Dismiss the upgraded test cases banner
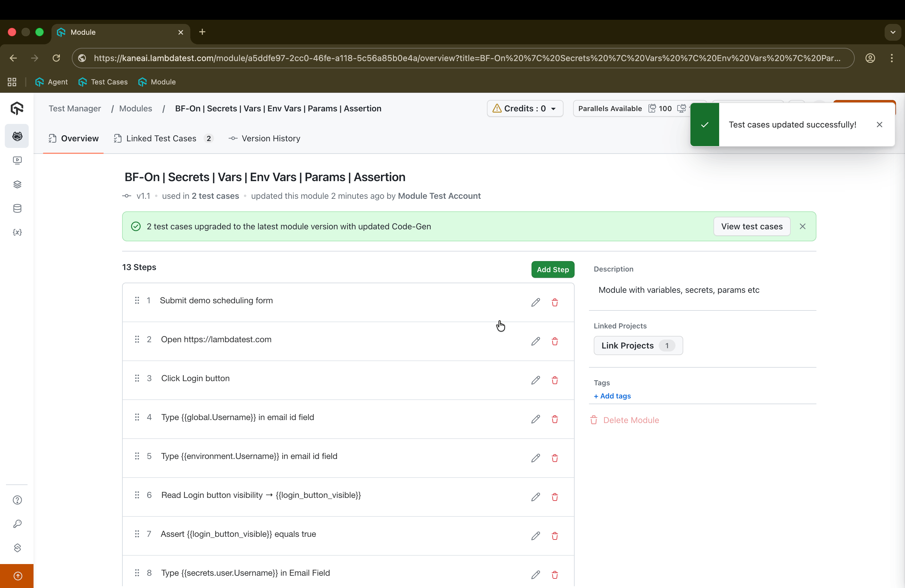The image size is (905, 588). click(802, 226)
